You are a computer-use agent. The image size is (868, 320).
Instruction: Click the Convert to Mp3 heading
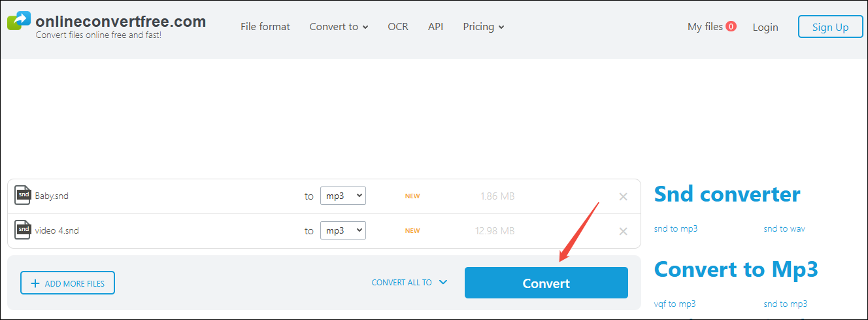point(736,269)
